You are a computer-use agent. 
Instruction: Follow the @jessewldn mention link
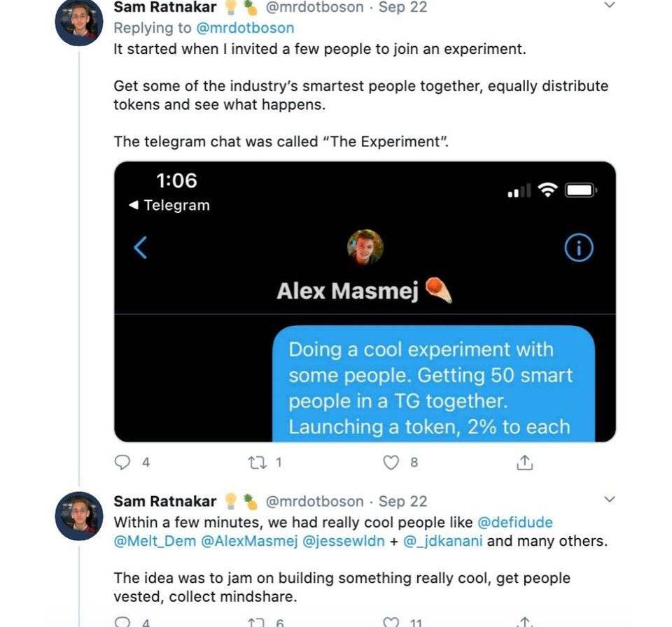pyautogui.click(x=343, y=541)
